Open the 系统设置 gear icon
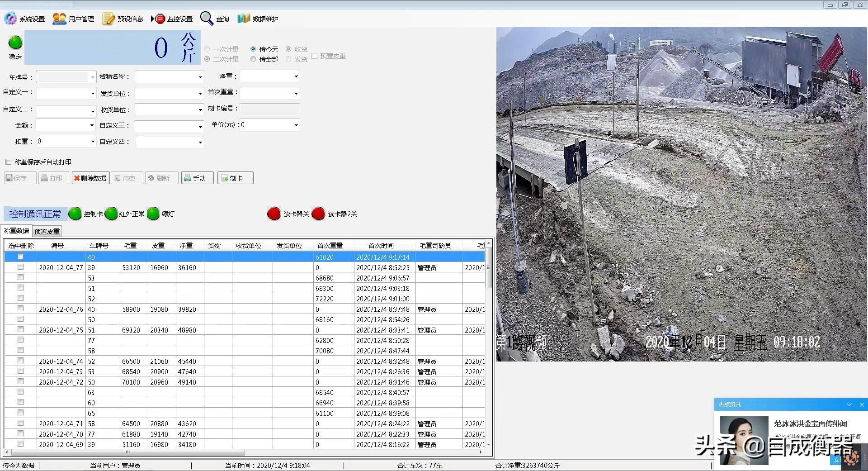 tap(10, 19)
